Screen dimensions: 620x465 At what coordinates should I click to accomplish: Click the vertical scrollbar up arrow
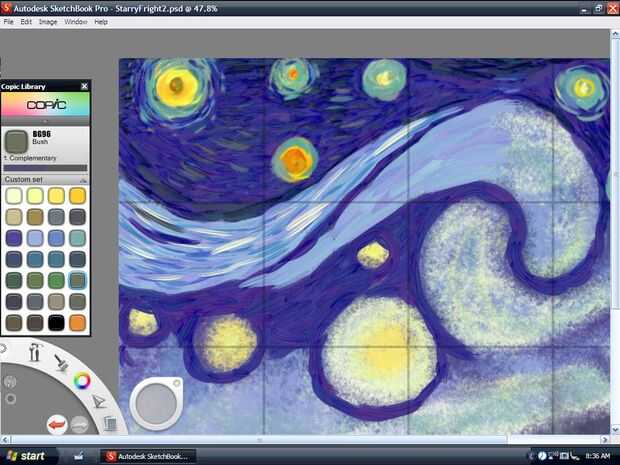tap(615, 34)
